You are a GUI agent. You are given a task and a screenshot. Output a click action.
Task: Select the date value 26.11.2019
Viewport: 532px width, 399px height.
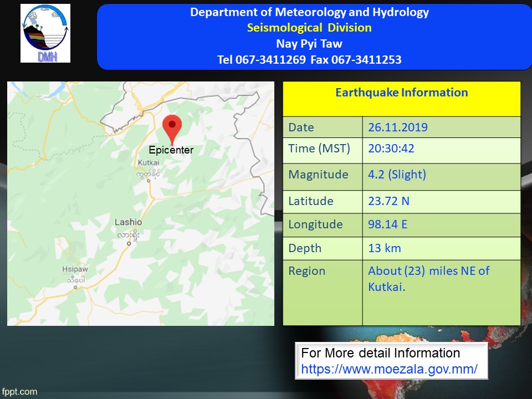tap(398, 127)
